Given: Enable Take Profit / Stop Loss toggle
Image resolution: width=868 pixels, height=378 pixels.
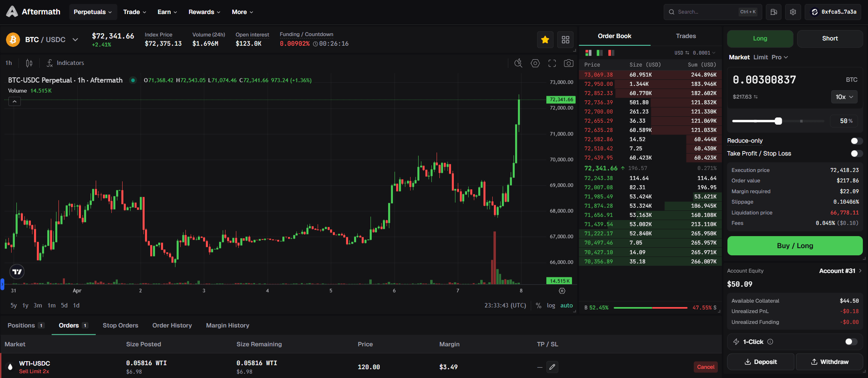Looking at the screenshot, I should (856, 154).
